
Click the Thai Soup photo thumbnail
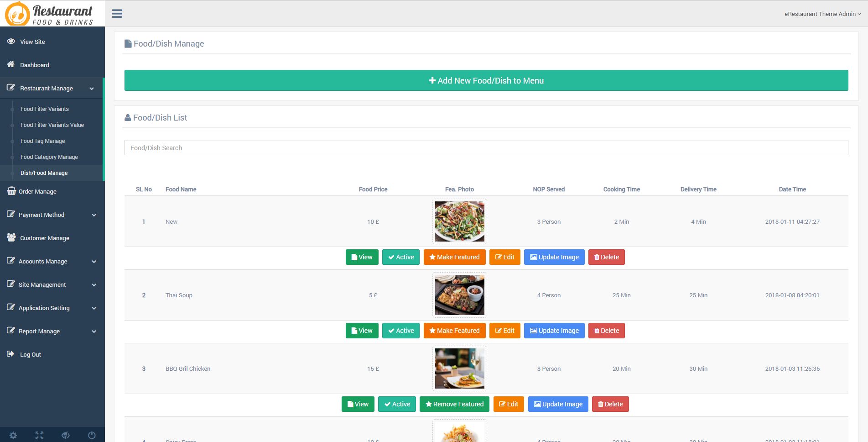[460, 295]
